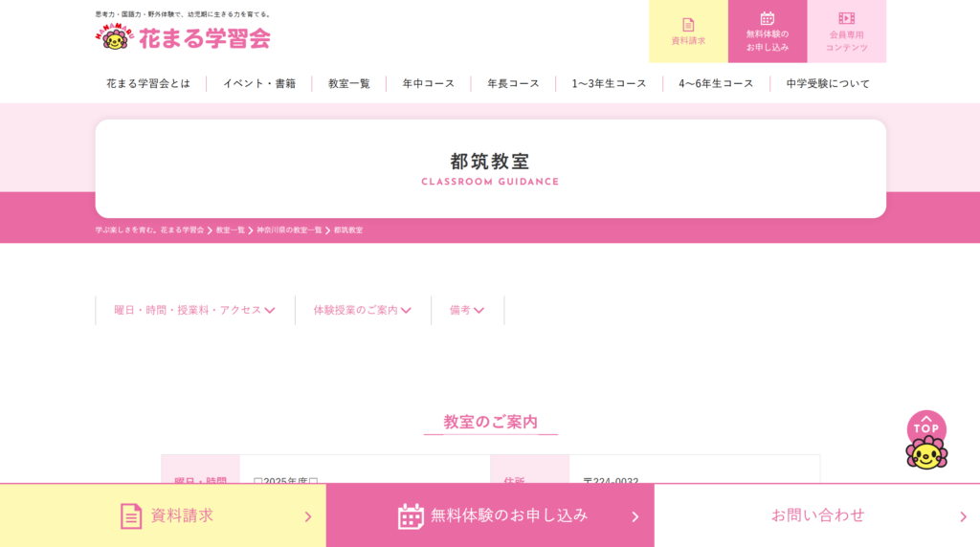Click 教室のご案内 section heading

pos(490,422)
